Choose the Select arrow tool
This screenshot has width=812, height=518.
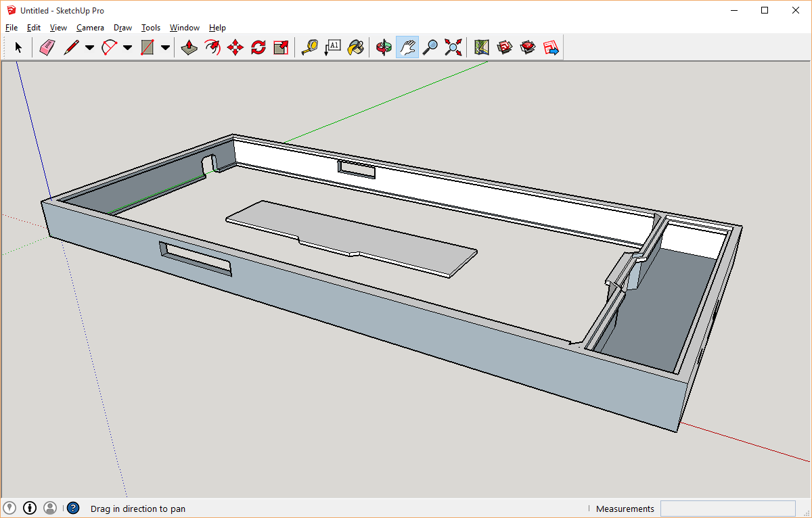pyautogui.click(x=18, y=47)
